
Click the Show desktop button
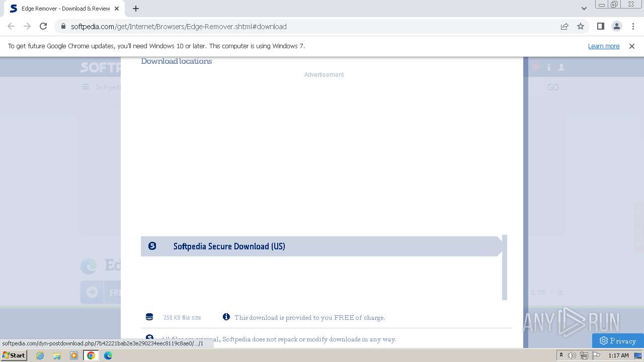coord(638,355)
